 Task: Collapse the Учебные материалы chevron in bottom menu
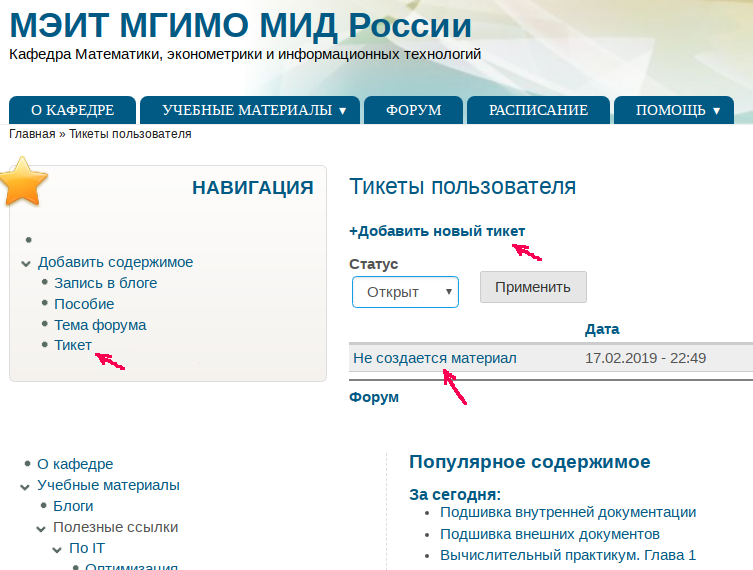[25, 487]
